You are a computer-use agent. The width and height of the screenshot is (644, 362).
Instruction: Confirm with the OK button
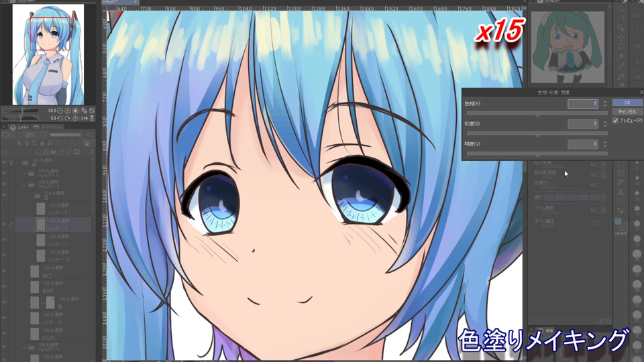[x=627, y=102]
